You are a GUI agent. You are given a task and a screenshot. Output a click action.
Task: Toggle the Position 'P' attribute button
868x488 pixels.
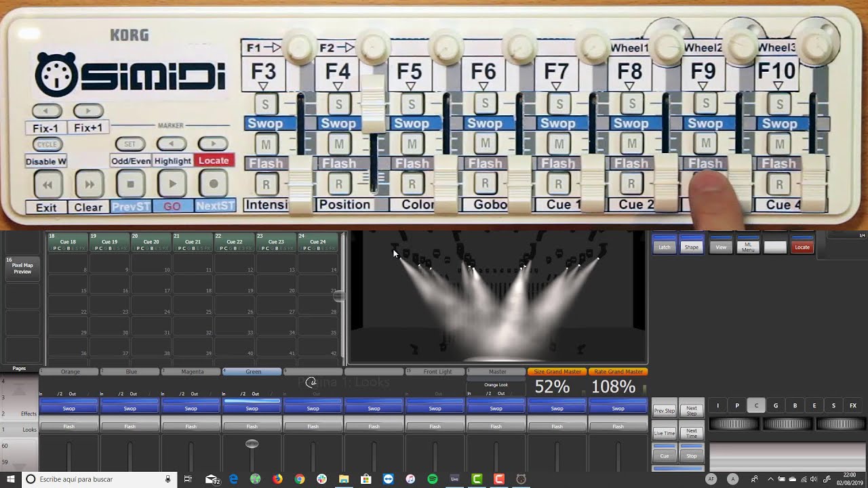click(x=737, y=405)
